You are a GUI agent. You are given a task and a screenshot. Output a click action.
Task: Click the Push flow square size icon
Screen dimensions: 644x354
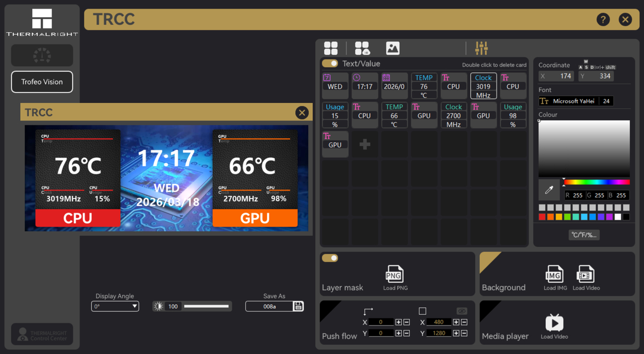pos(422,311)
